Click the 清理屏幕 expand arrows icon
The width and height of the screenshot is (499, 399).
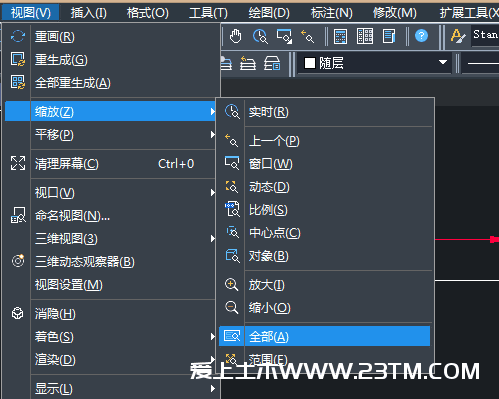18,163
